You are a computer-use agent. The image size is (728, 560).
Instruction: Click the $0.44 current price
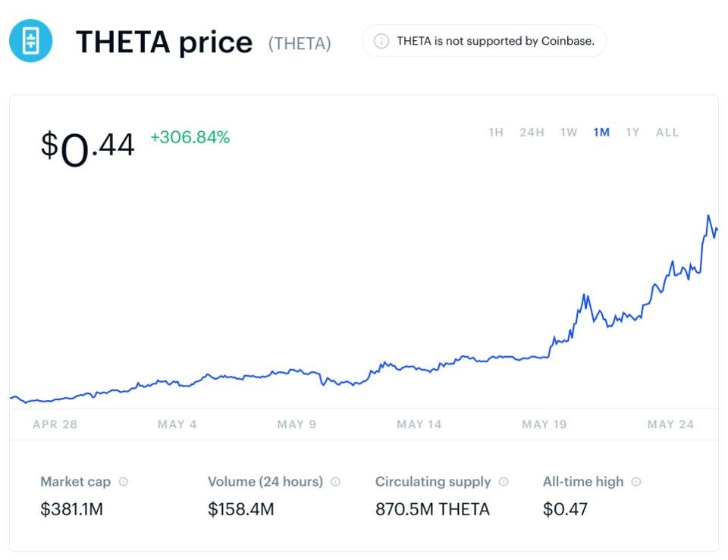88,148
